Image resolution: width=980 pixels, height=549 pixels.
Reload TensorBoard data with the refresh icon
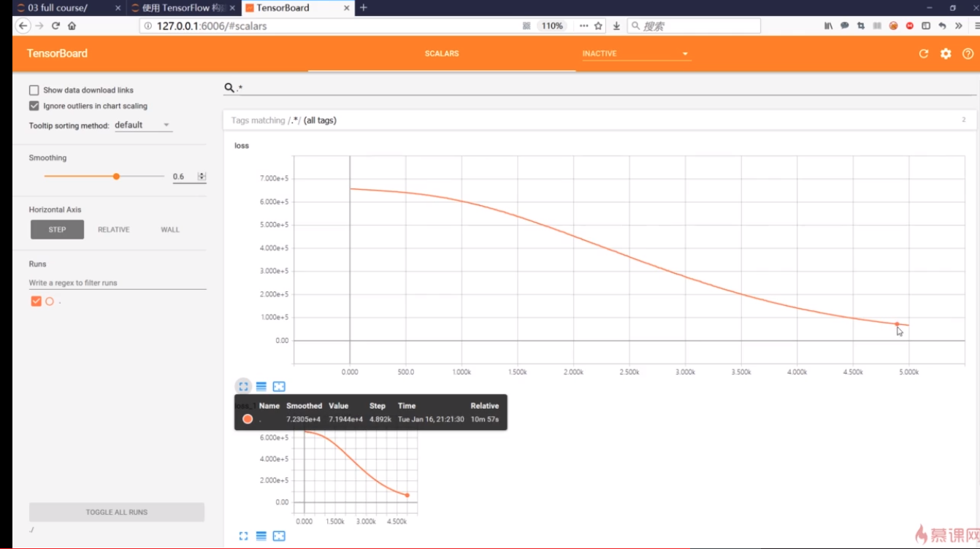coord(923,53)
